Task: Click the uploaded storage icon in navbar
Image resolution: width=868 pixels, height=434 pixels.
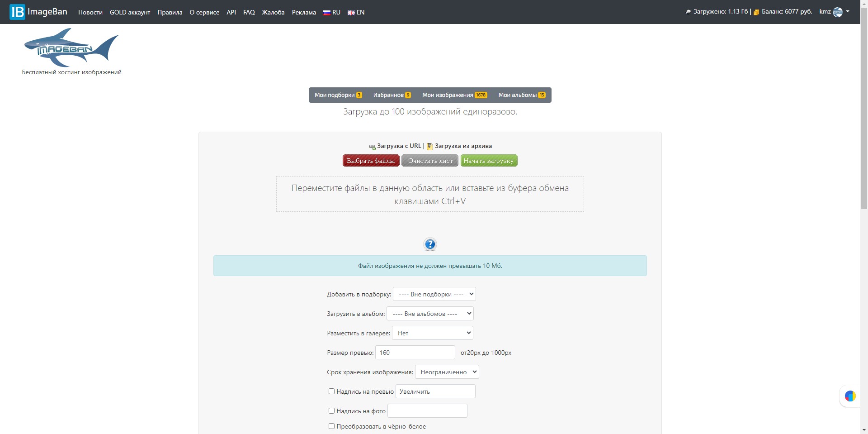Action: click(x=688, y=12)
